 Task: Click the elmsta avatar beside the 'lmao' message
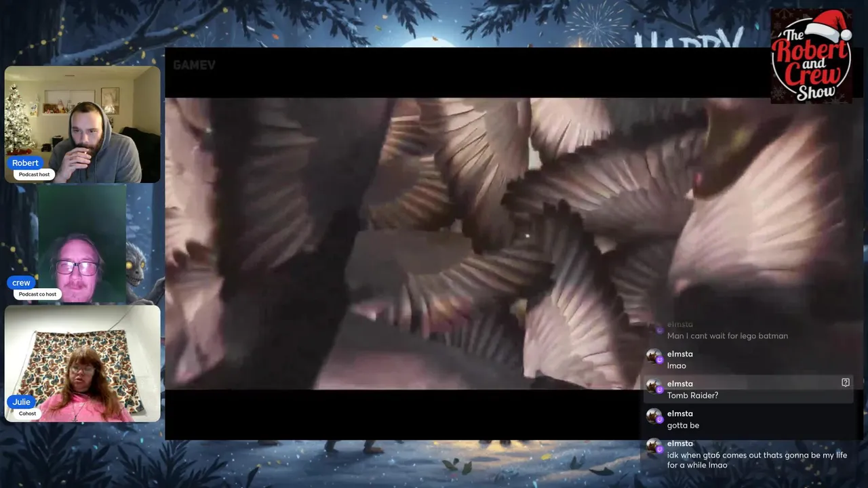pyautogui.click(x=654, y=357)
